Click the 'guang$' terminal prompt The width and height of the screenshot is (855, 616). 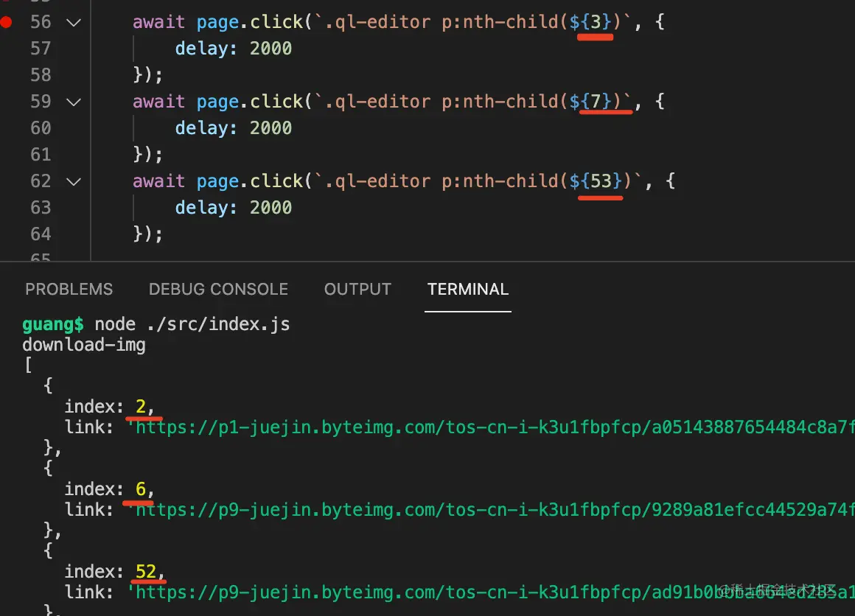pyautogui.click(x=53, y=324)
